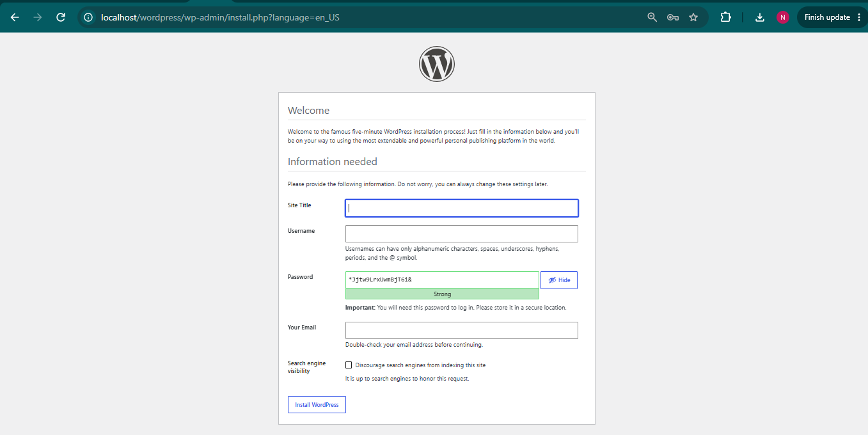Click the 'Double-check your email address' hint
The height and width of the screenshot is (435, 868).
[414, 345]
